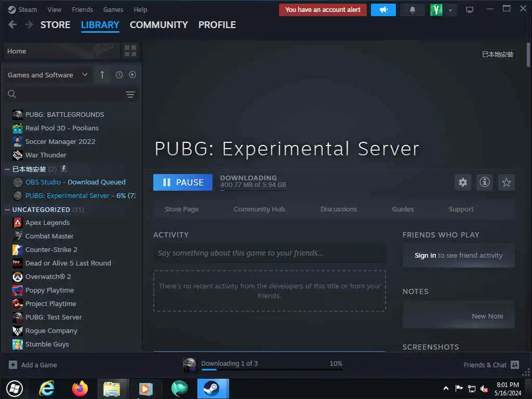Click the Stumble Guys icon
Viewport: 532px width, 399px height.
coord(18,344)
